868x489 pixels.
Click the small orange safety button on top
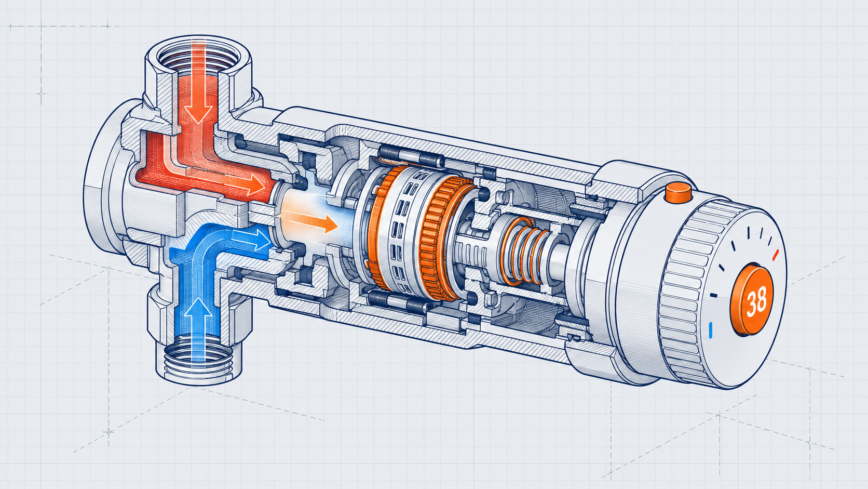(679, 193)
